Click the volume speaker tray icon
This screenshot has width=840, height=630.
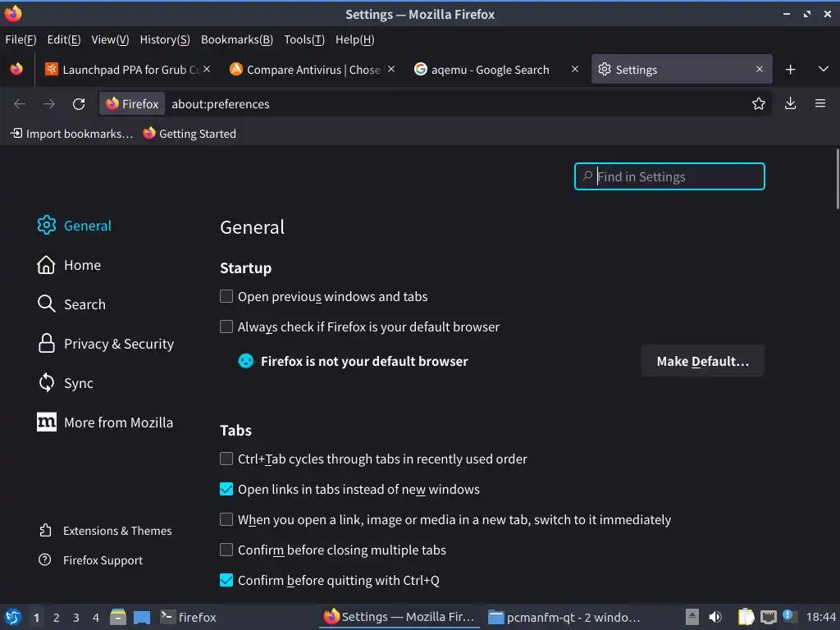click(715, 617)
